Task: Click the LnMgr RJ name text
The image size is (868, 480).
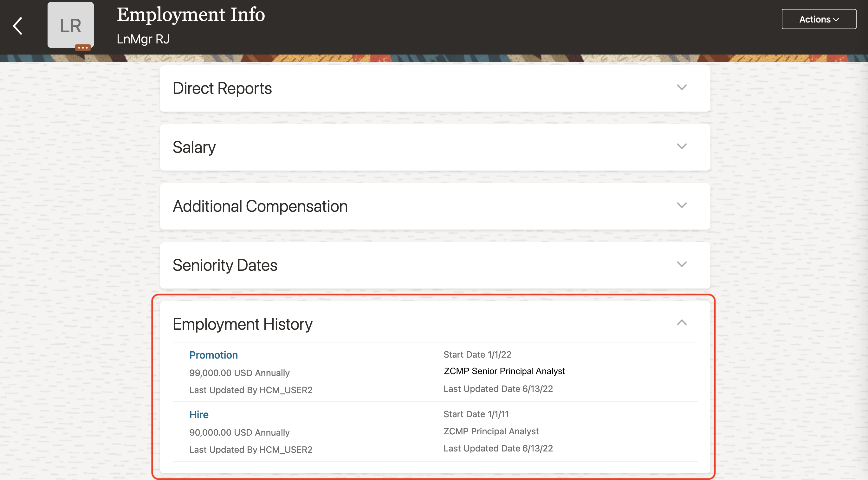Action: [x=143, y=39]
